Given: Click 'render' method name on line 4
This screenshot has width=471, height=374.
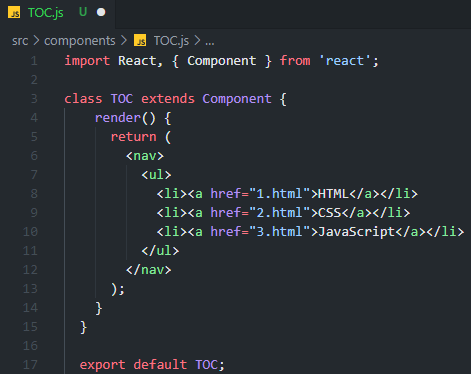Looking at the screenshot, I should (x=118, y=118).
